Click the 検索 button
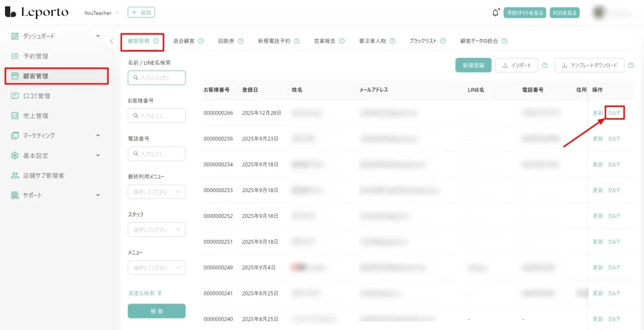Image resolution: width=644 pixels, height=330 pixels. (156, 311)
